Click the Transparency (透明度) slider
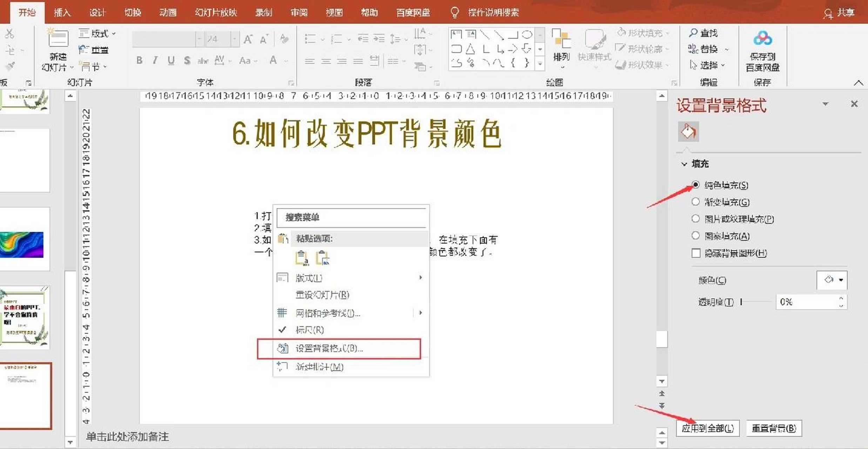Screen dimensions: 868x449 [x=755, y=302]
